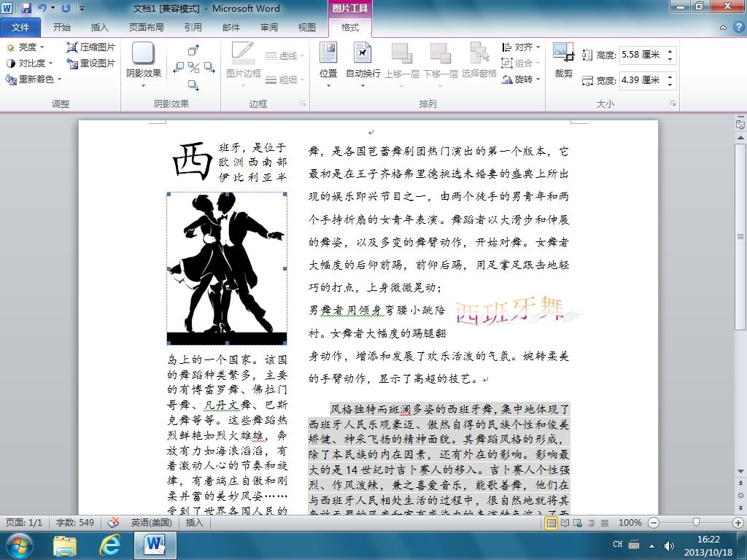Switch to the 插入 insert tab
Viewport: 747px width, 560px height.
(x=99, y=28)
